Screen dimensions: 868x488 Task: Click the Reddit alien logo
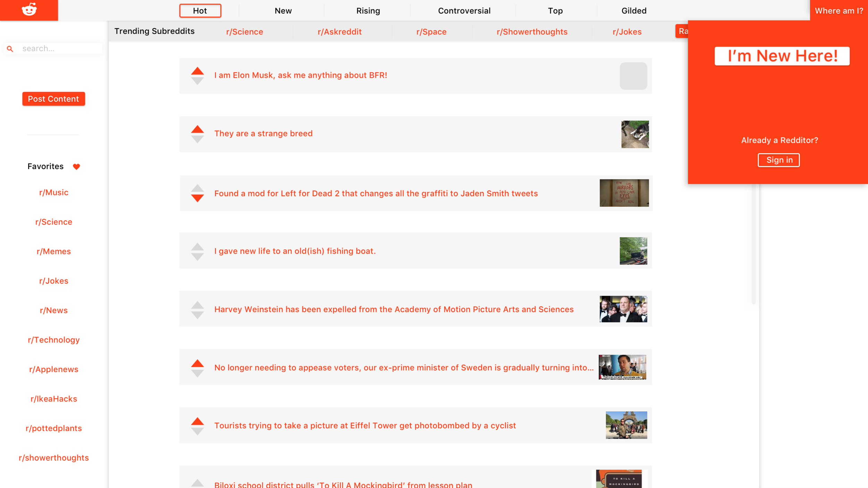[x=29, y=10]
